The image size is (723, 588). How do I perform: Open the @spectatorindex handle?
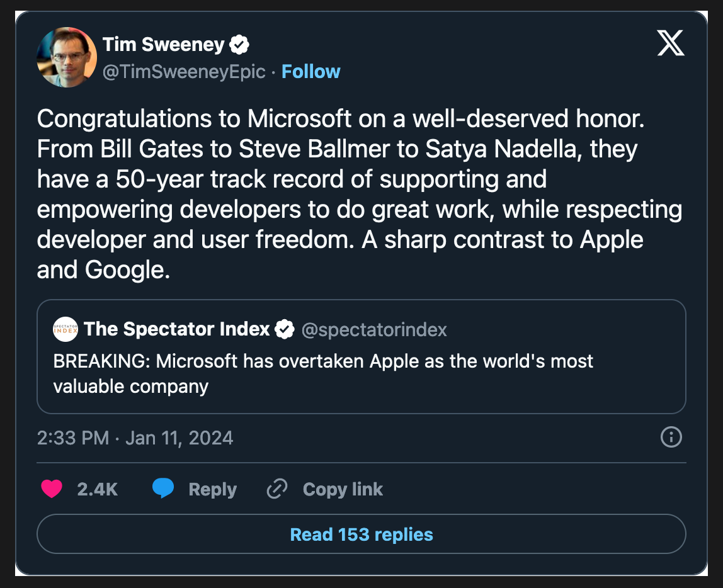(x=374, y=329)
